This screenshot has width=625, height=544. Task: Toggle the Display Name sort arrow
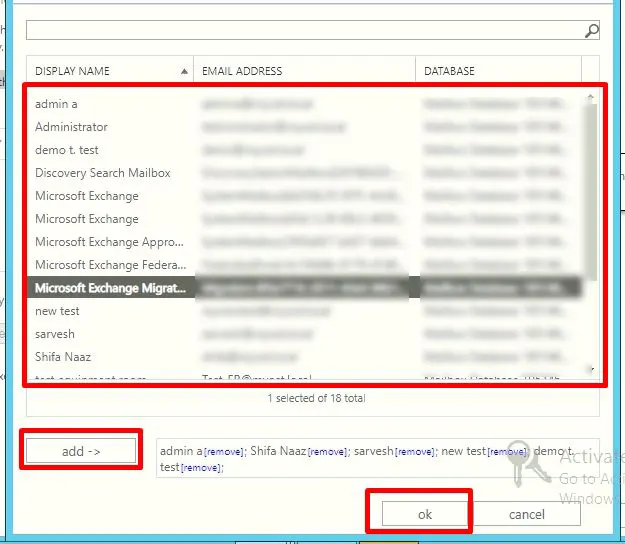click(x=184, y=71)
